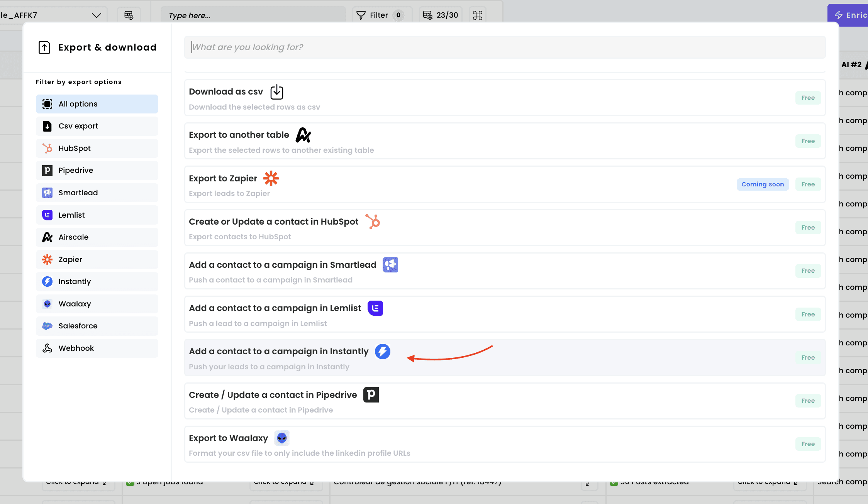868x504 pixels.
Task: Click the Pipedrive P icon in the contact row
Action: pyautogui.click(x=371, y=394)
